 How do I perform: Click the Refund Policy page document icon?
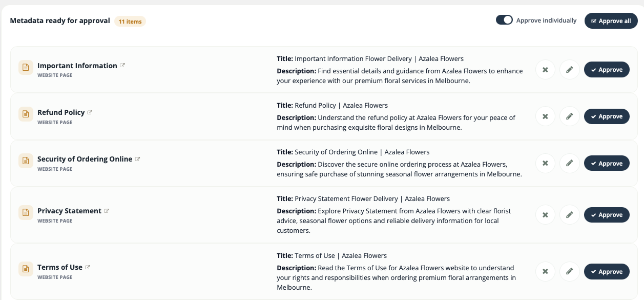(26, 114)
